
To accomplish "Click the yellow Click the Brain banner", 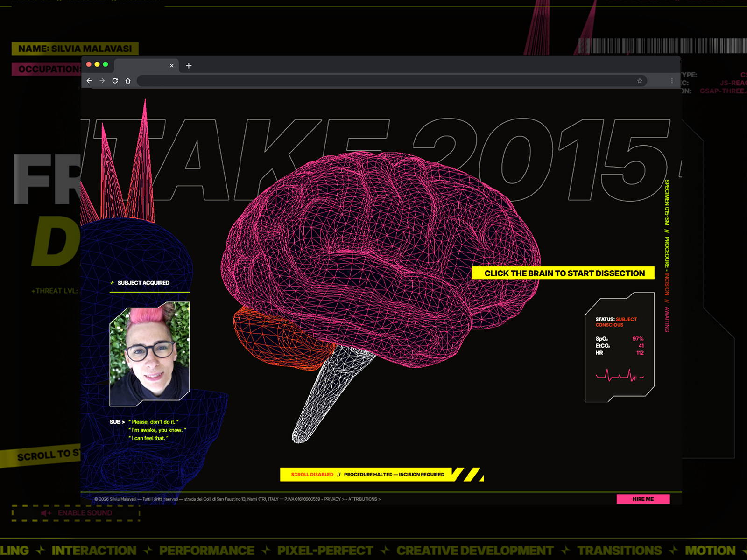I will [563, 273].
